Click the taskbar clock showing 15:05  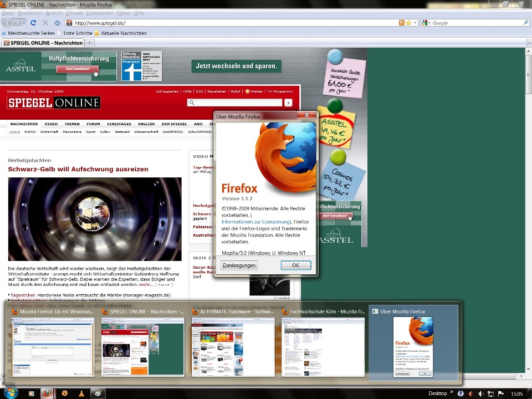(x=516, y=393)
